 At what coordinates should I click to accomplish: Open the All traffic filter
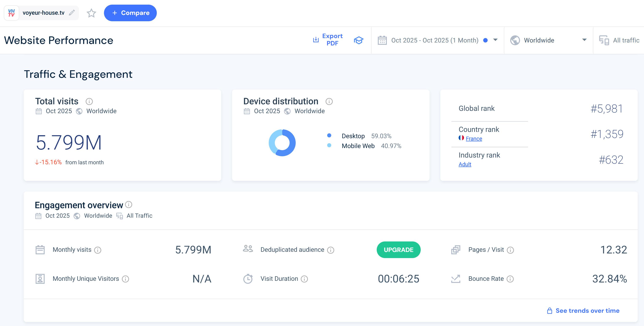tap(619, 40)
